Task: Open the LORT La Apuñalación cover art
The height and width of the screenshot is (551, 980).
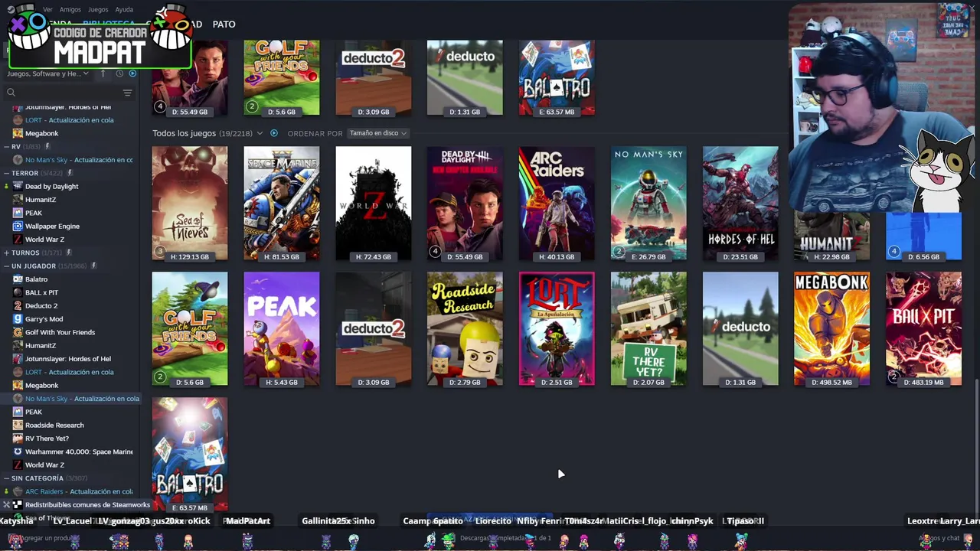Action: click(x=557, y=329)
